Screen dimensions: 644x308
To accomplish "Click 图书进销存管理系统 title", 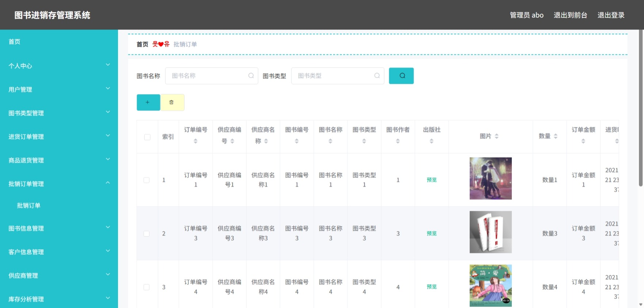I will click(52, 15).
